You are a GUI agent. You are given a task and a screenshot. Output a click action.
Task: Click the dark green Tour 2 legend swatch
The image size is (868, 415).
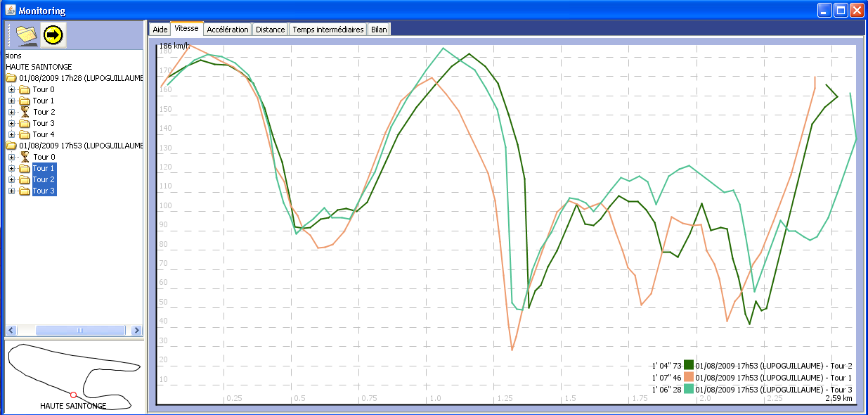coord(689,365)
